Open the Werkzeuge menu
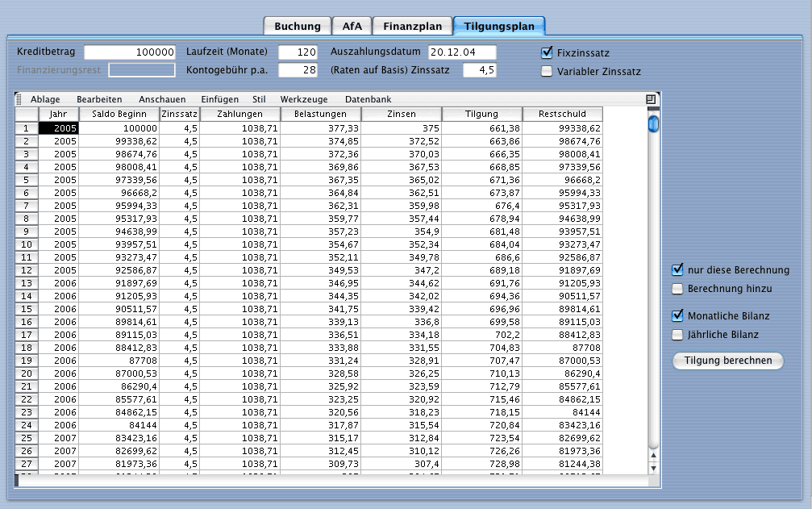The image size is (812, 509). 304,99
